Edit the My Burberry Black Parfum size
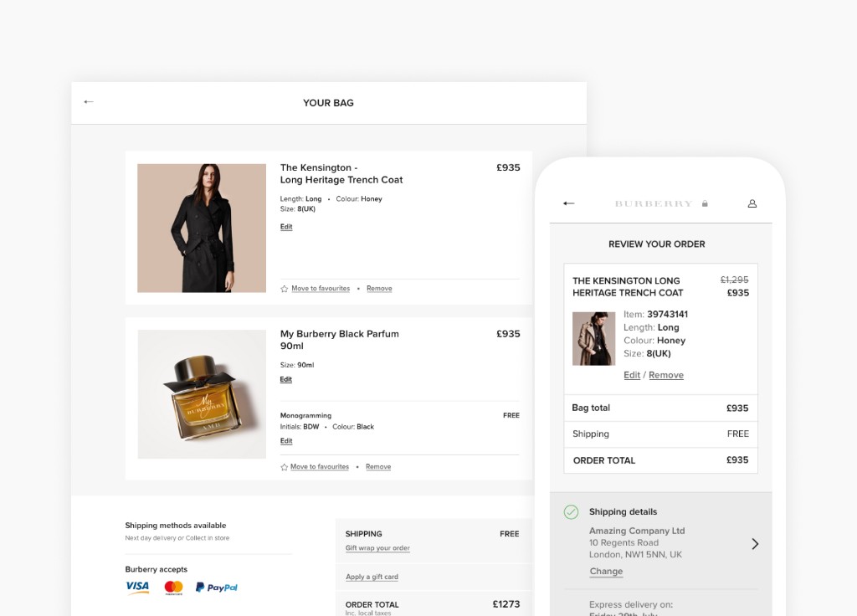This screenshot has height=616, width=857. coord(286,379)
